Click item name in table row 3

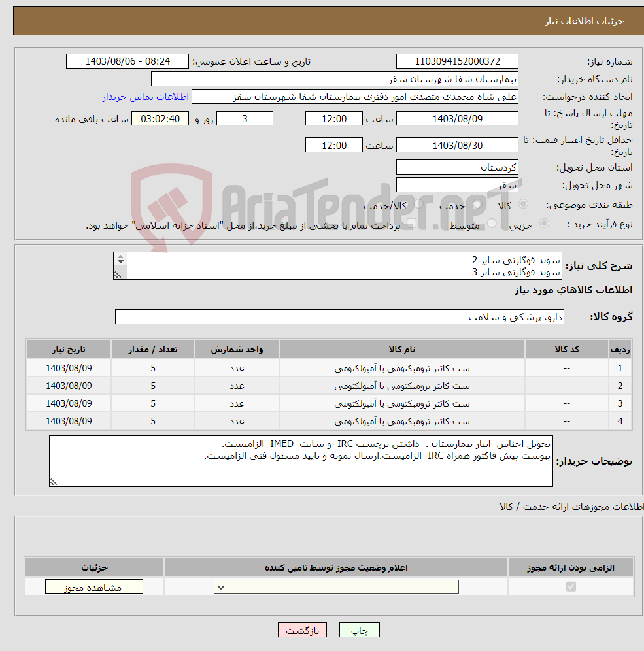402,403
